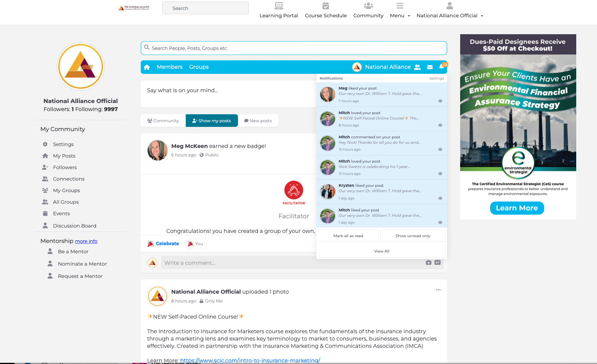Mark Mitch liked notification as read
This screenshot has width=597, height=364.
click(440, 223)
